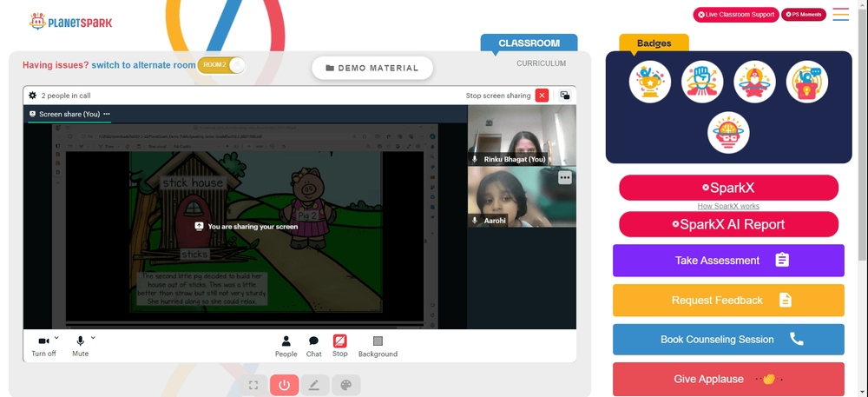Open the PlanetSpark logo home link
868x397 pixels.
[x=71, y=22]
